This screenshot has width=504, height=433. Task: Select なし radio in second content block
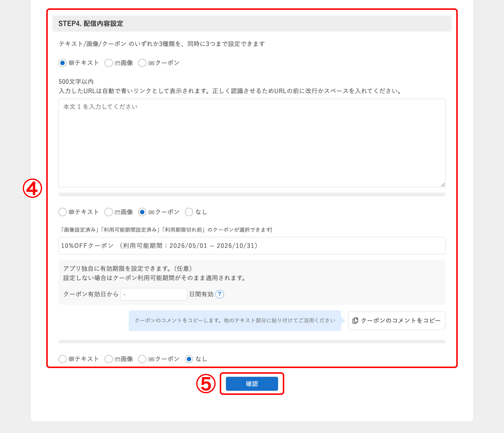189,212
